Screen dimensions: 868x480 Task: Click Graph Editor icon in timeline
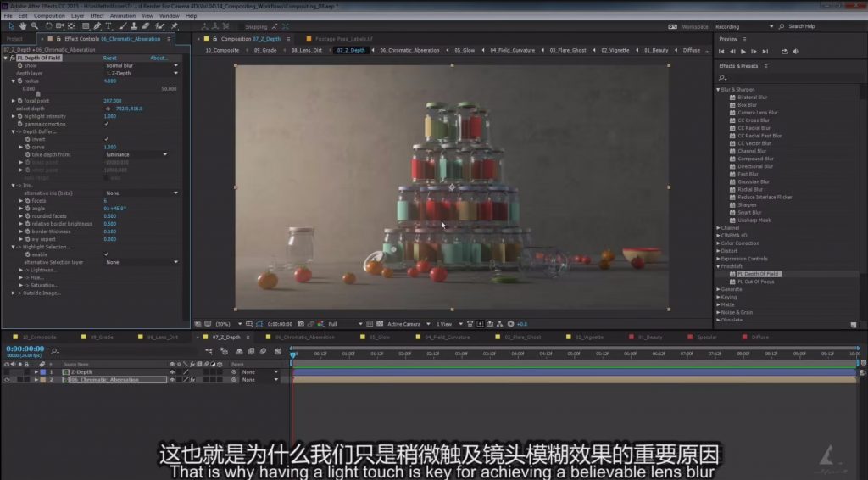coord(278,351)
